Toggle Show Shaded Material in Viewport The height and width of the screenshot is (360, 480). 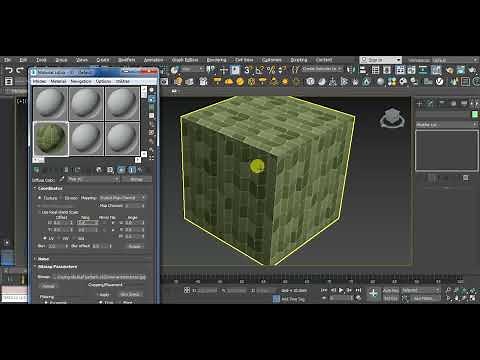(x=121, y=170)
